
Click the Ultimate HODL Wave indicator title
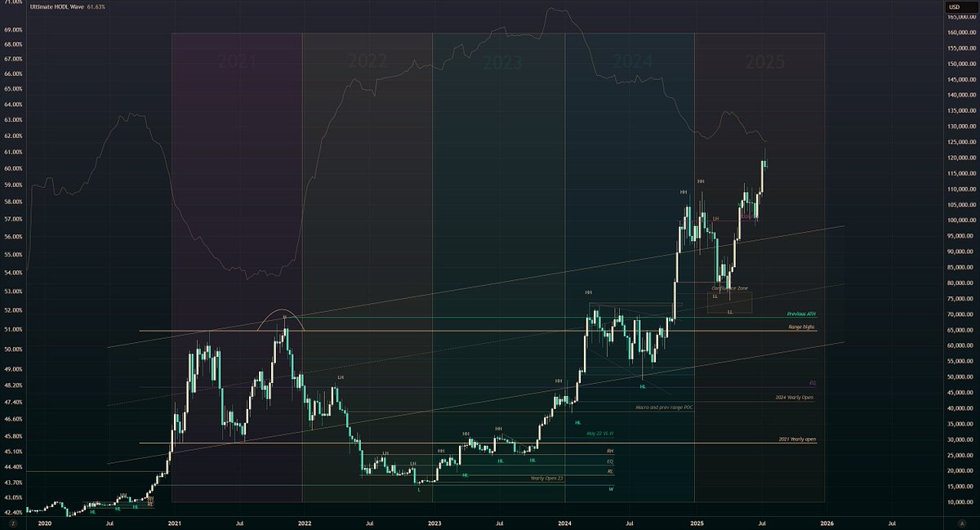click(58, 7)
